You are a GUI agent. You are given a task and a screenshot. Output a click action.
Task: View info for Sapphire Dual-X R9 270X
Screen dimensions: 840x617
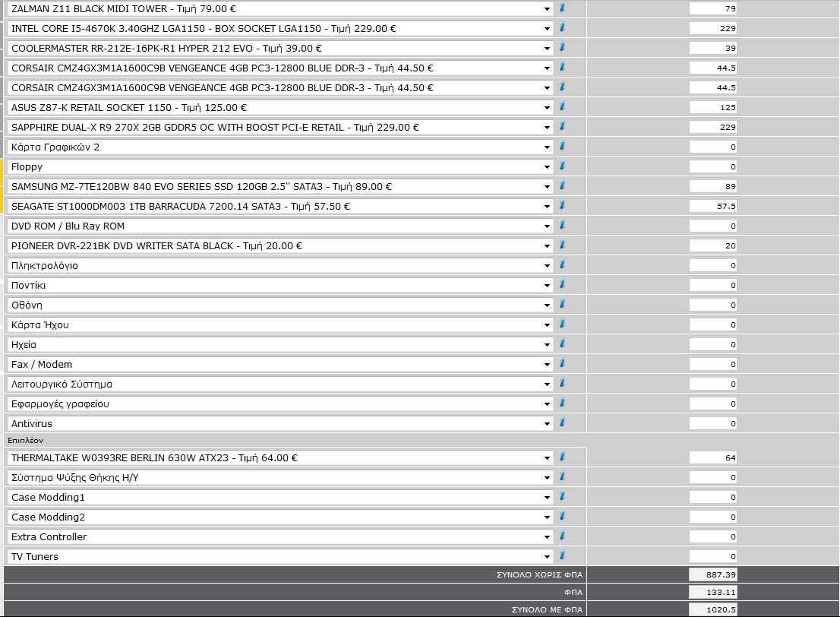pyautogui.click(x=562, y=126)
